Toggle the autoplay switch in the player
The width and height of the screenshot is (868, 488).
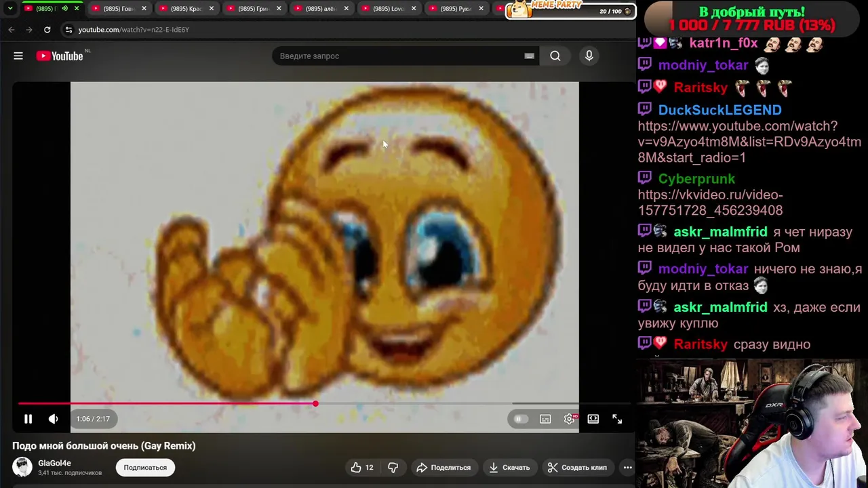[x=521, y=419]
